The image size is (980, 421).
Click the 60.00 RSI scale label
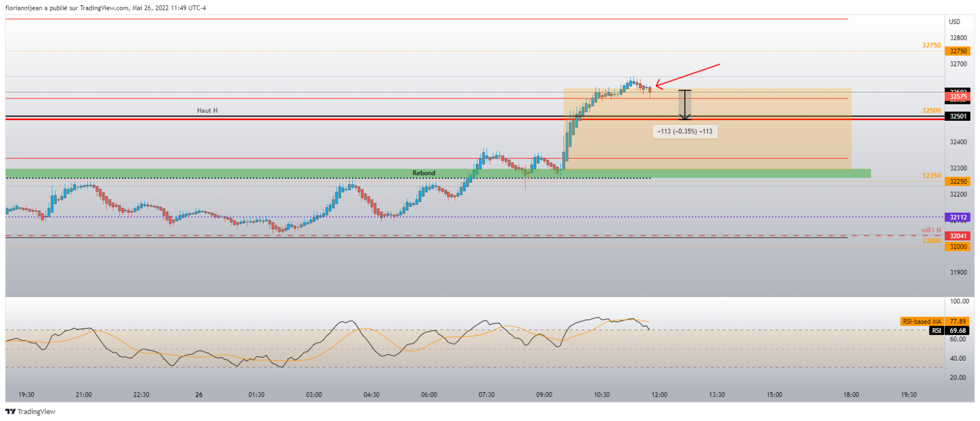pos(958,339)
